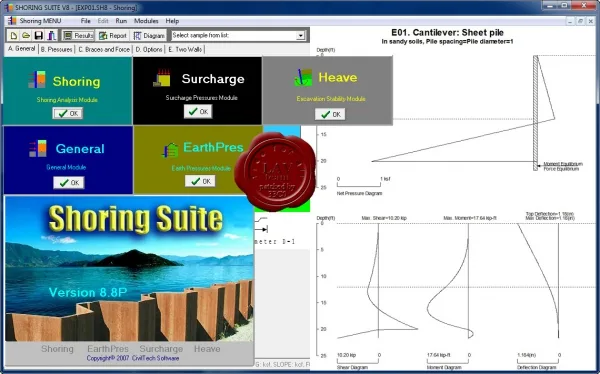Click the In sandy soils subtitle text

click(447, 41)
